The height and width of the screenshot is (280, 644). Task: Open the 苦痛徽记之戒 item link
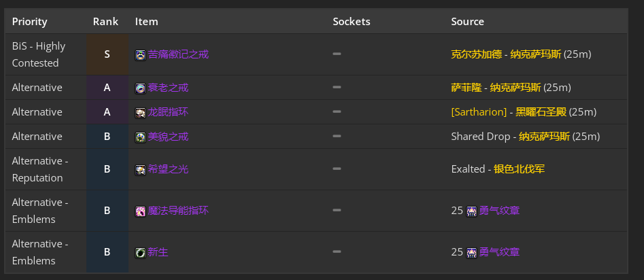[178, 54]
